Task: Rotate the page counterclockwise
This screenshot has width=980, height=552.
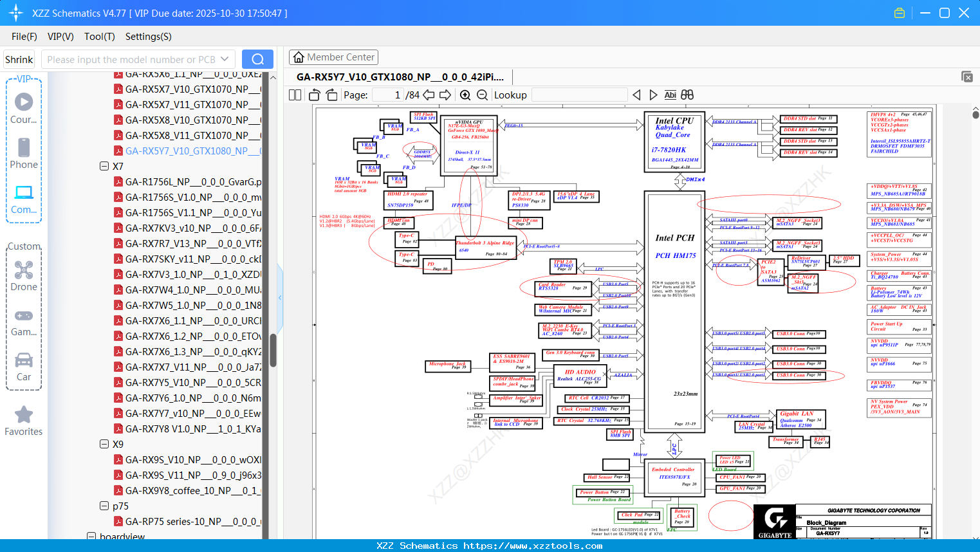Action: click(315, 95)
